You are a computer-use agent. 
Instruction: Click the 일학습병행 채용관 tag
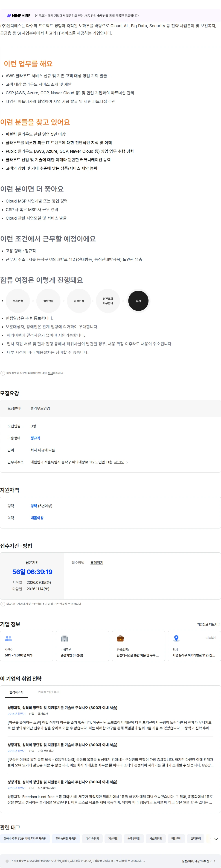tap(66, 838)
